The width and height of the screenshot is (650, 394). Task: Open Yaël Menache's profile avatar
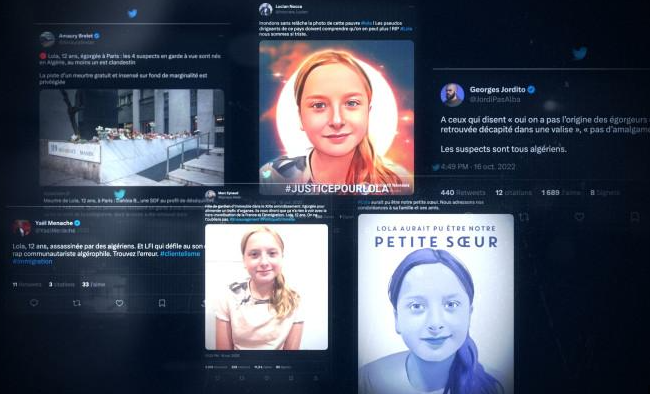[x=22, y=227]
